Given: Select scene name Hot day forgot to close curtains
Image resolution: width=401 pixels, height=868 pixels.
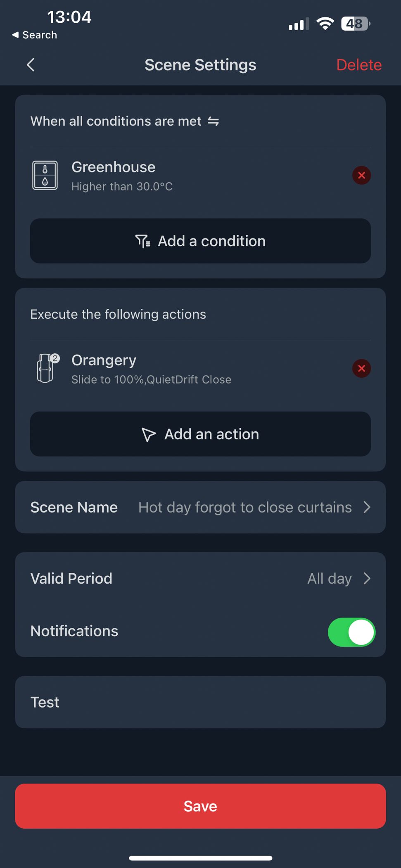Looking at the screenshot, I should (x=244, y=507).
